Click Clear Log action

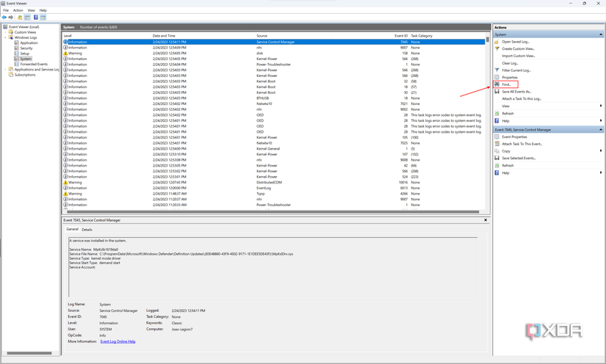(510, 63)
